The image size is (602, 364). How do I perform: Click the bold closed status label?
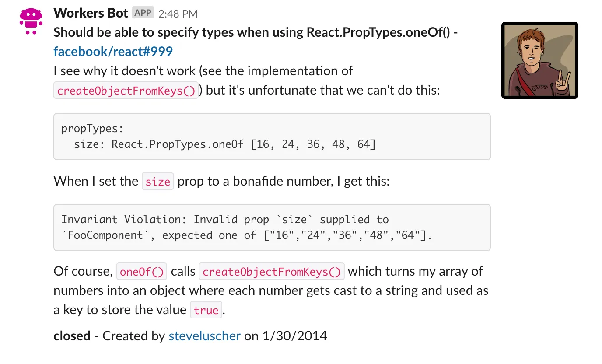(71, 336)
